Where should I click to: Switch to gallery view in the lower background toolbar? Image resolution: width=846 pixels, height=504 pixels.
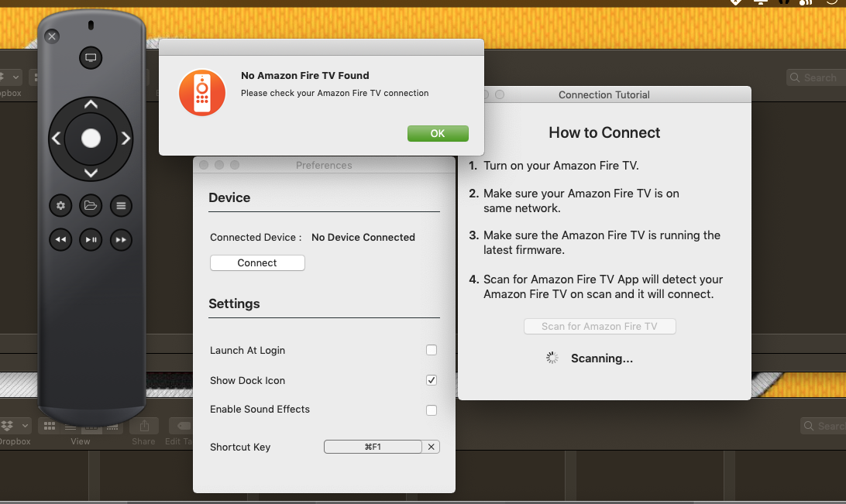(x=112, y=427)
